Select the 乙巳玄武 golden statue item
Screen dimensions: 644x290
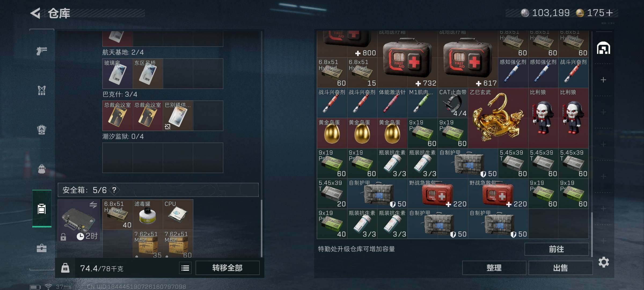pyautogui.click(x=498, y=118)
